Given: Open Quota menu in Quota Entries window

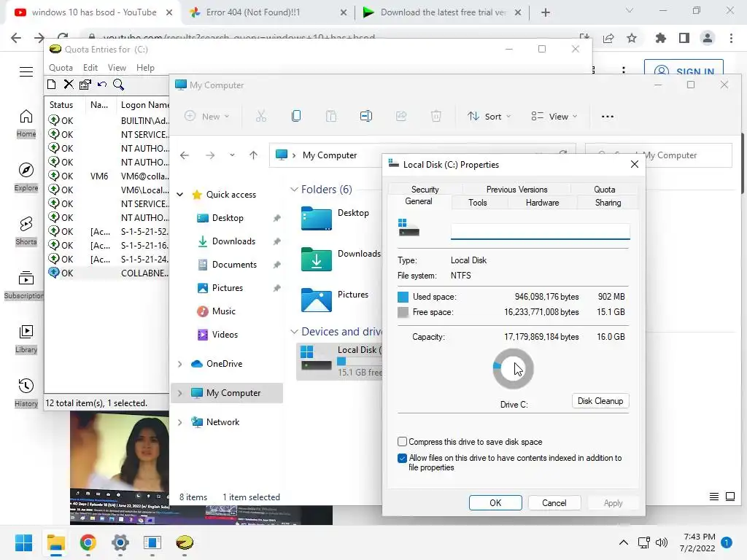Looking at the screenshot, I should [61, 68].
